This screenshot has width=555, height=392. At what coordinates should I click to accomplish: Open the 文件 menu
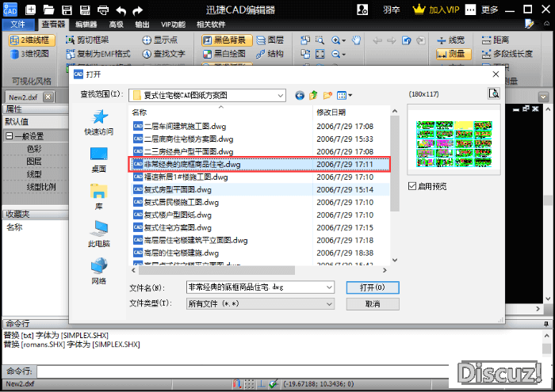tap(18, 25)
